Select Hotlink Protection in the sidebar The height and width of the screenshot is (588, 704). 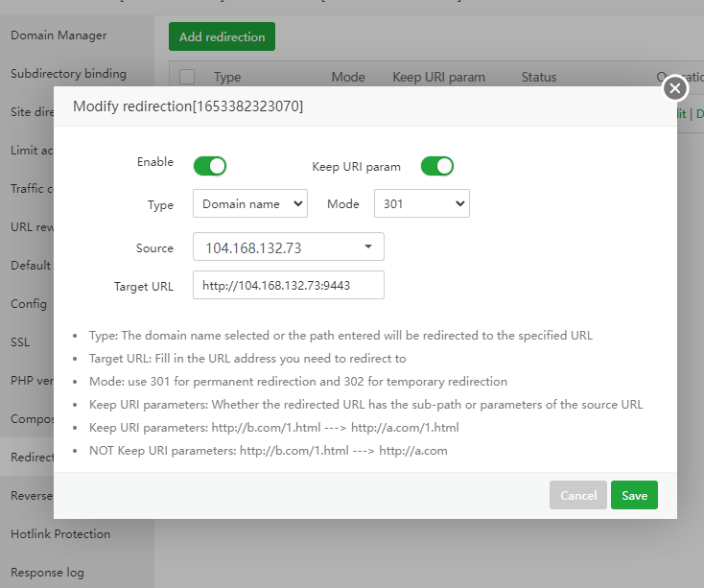[x=60, y=534]
